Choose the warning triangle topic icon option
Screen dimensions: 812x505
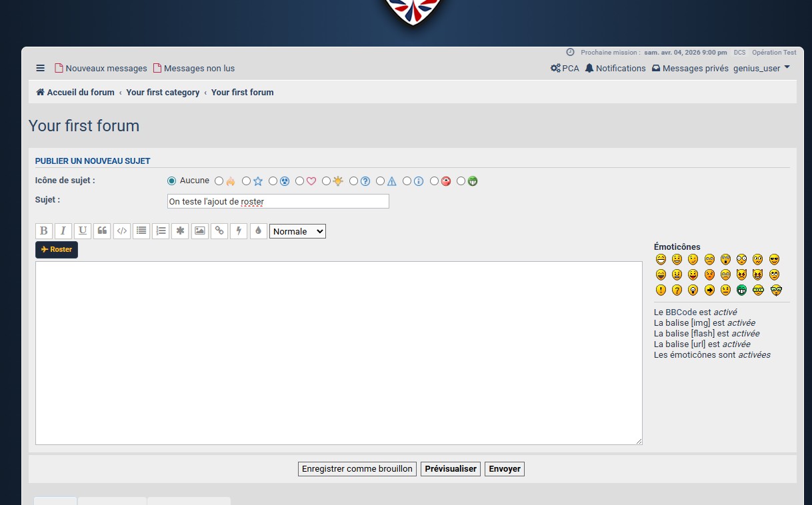pos(381,181)
